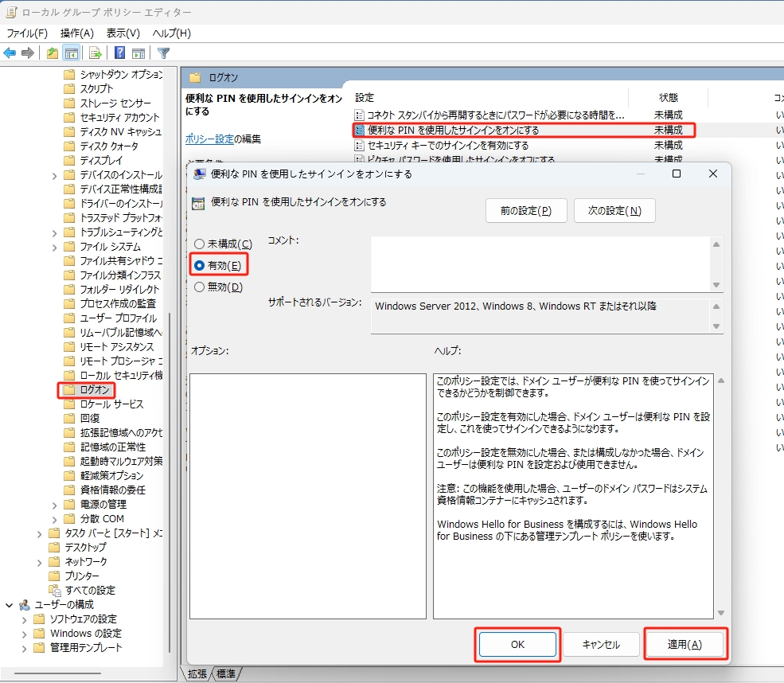
Task: Expand the ネットワーク tree node
Action: coord(40,562)
